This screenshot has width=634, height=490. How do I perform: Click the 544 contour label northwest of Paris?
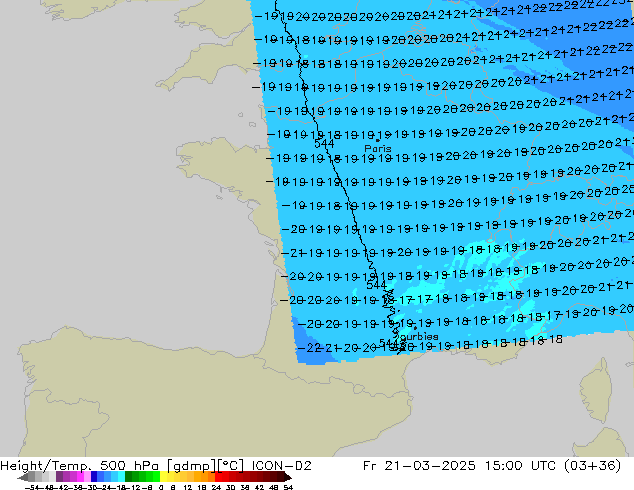click(324, 144)
